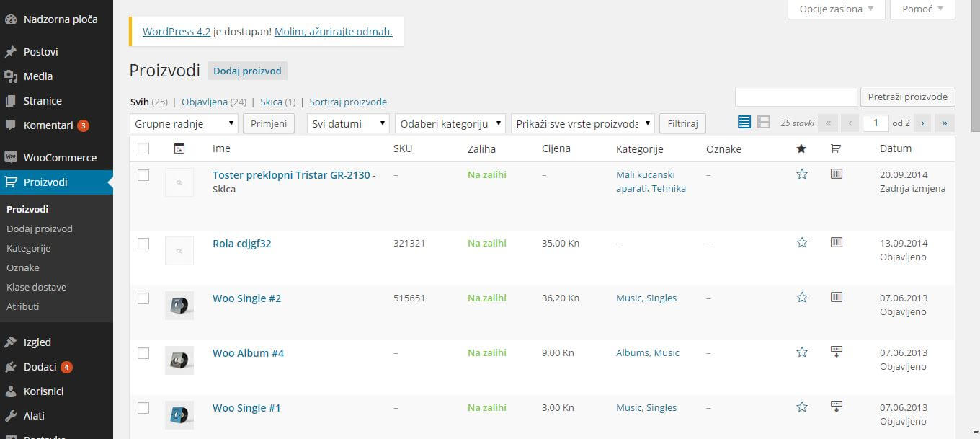Go to the last page arrow
Image resolution: width=980 pixels, height=439 pixels.
(x=944, y=123)
